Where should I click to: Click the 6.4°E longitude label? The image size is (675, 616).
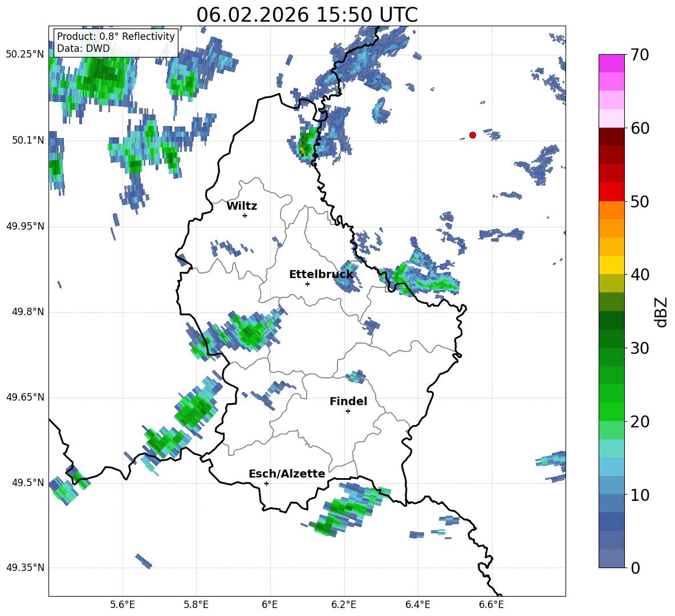[417, 605]
